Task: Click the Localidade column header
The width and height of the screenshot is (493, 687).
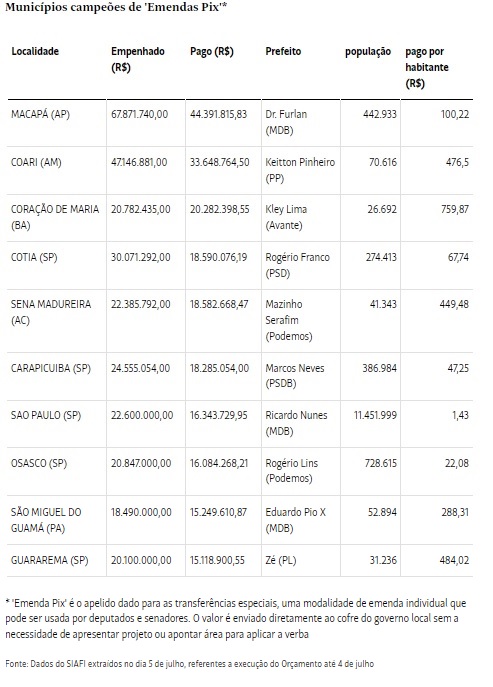Action: [x=35, y=51]
